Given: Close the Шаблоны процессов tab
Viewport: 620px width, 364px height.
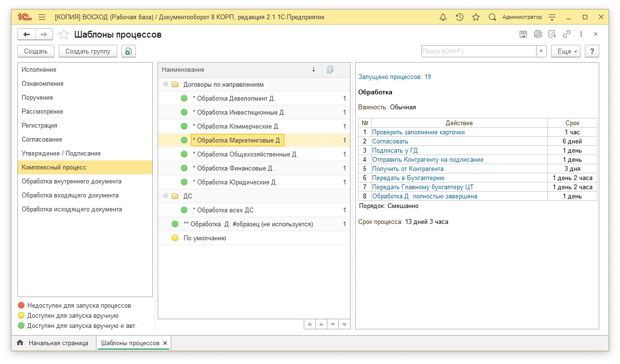Looking at the screenshot, I should [165, 343].
